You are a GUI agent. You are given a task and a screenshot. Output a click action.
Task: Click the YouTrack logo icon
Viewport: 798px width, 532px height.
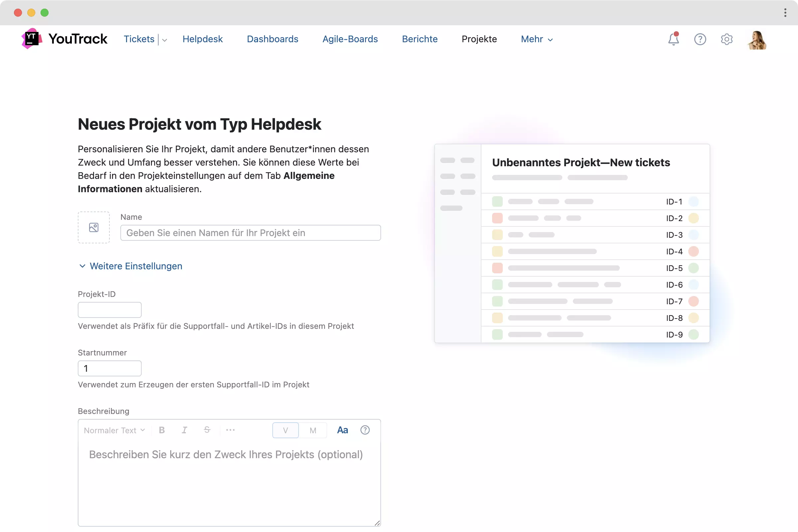pyautogui.click(x=32, y=39)
